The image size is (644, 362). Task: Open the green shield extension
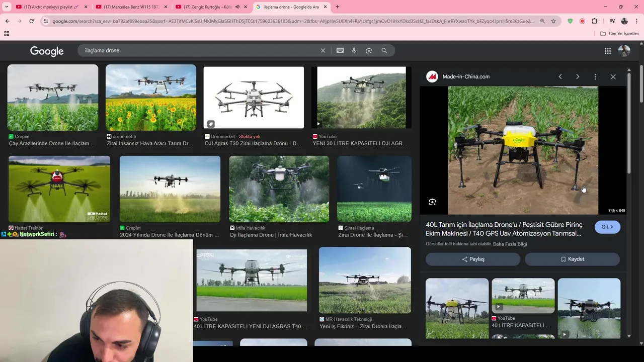tap(570, 21)
